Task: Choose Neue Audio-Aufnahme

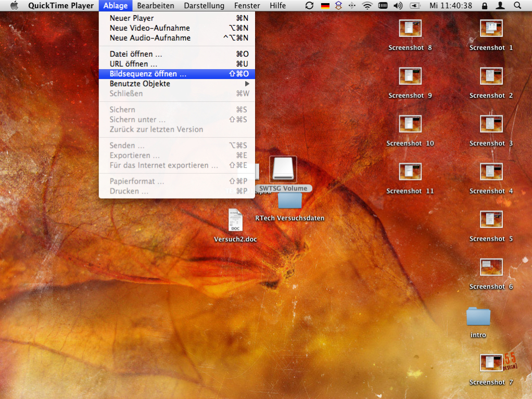Action: pyautogui.click(x=177, y=37)
